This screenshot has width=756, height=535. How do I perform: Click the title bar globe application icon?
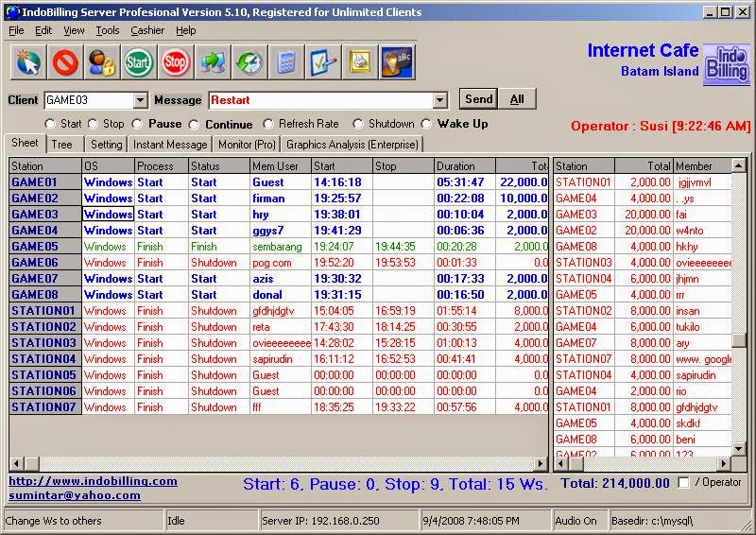(12, 12)
